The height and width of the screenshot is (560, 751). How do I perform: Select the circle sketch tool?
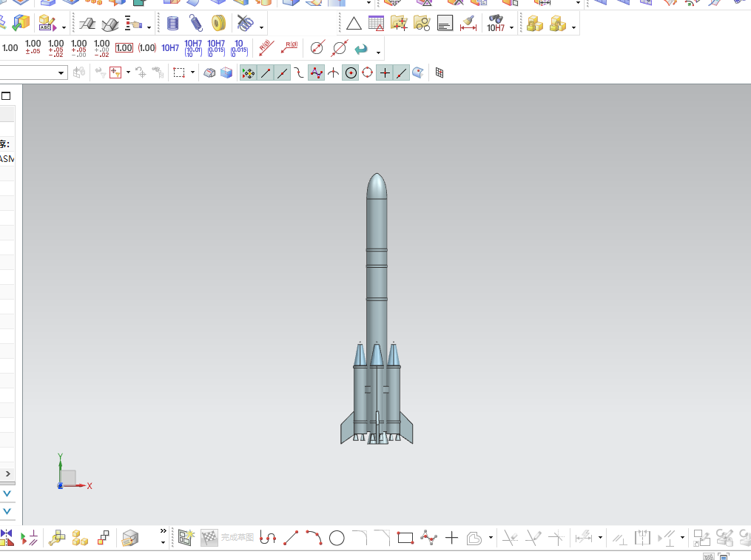pyautogui.click(x=337, y=538)
